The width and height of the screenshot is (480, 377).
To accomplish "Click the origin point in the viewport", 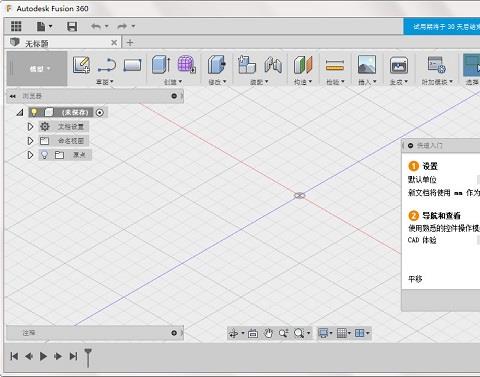I will coord(300,196).
